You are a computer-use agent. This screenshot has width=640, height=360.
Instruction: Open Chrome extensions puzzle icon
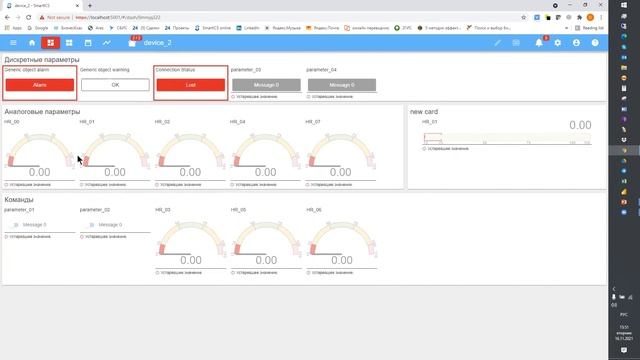pos(579,18)
